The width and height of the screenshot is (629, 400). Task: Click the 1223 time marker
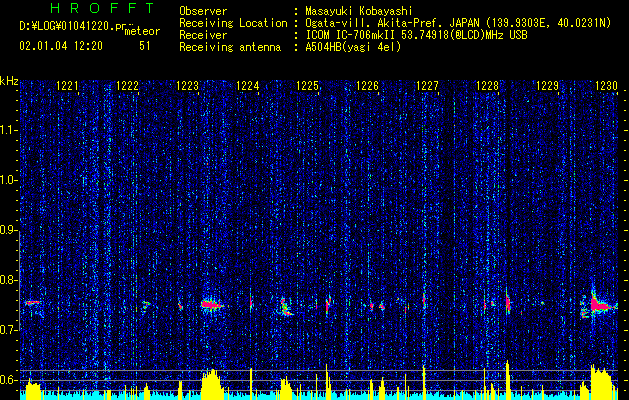pos(187,86)
